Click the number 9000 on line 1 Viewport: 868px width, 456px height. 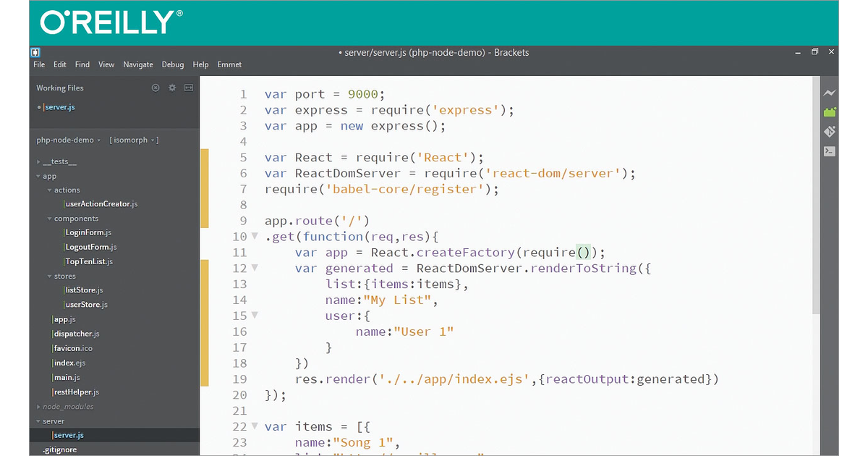click(363, 94)
